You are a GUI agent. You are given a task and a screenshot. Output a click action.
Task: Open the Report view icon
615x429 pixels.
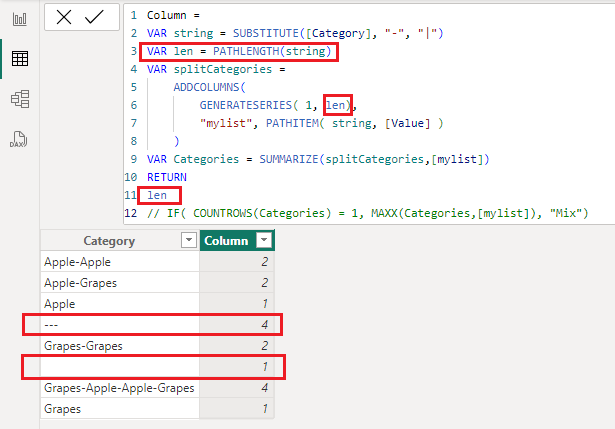20,19
